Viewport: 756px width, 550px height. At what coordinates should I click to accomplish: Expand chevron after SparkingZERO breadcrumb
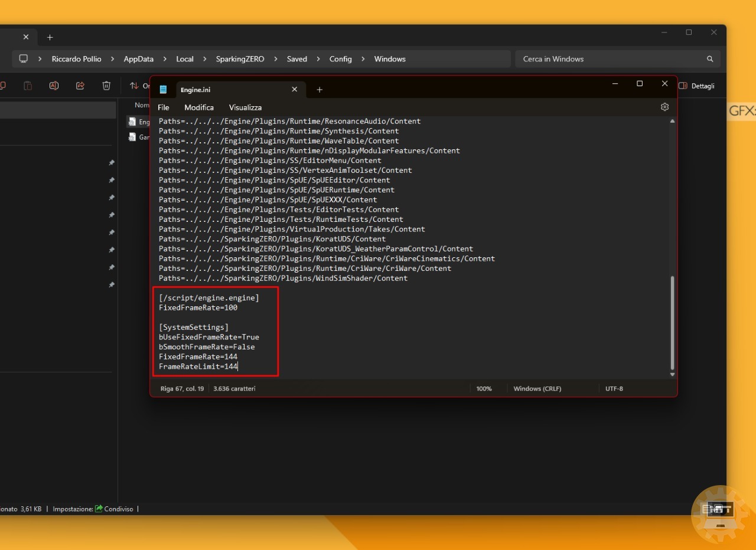point(275,59)
